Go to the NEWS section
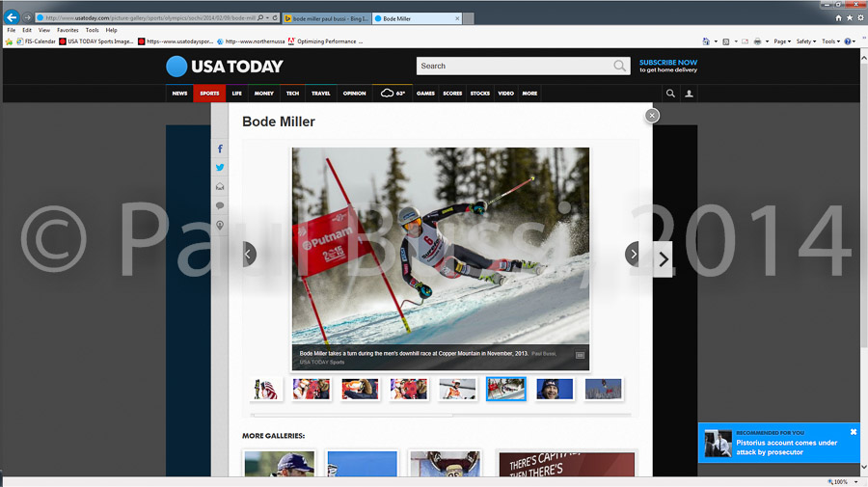The image size is (868, 487). [x=179, y=94]
